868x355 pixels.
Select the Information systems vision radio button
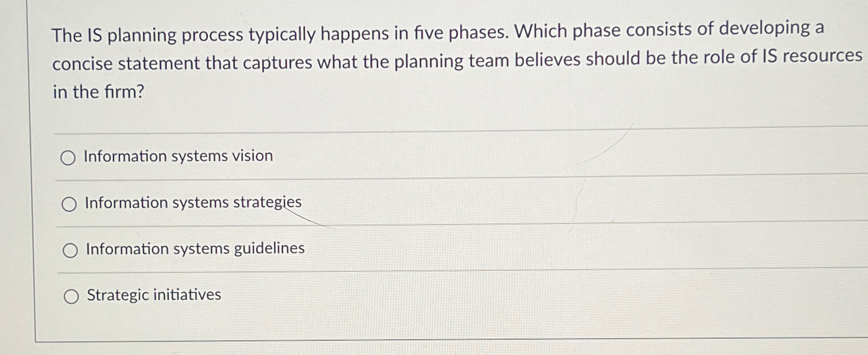69,157
